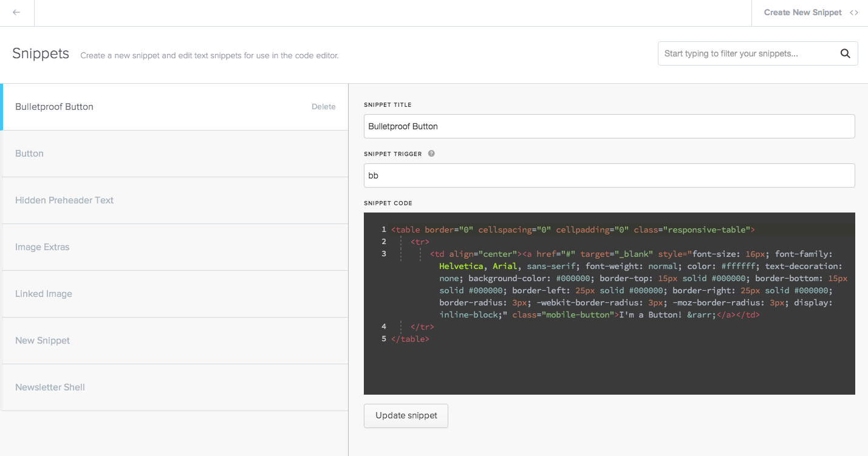Click into the Snippet Title field
This screenshot has height=456, width=868.
pyautogui.click(x=609, y=126)
